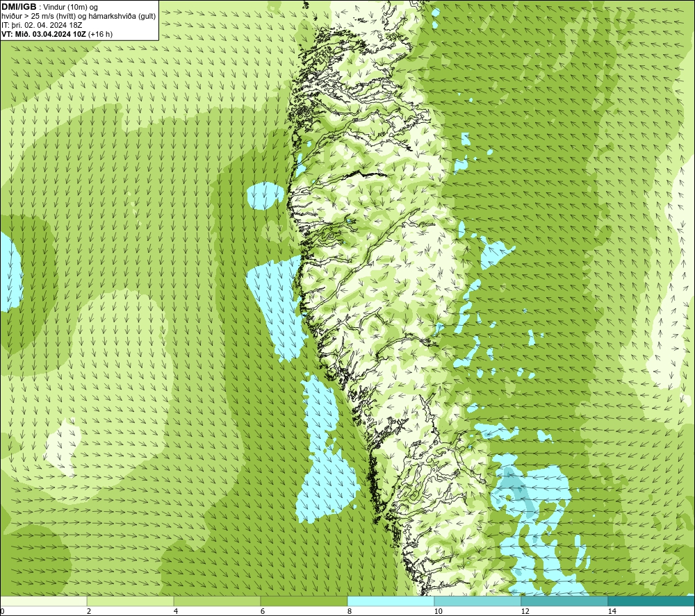Click the '2' label on the color scale

coord(89,611)
